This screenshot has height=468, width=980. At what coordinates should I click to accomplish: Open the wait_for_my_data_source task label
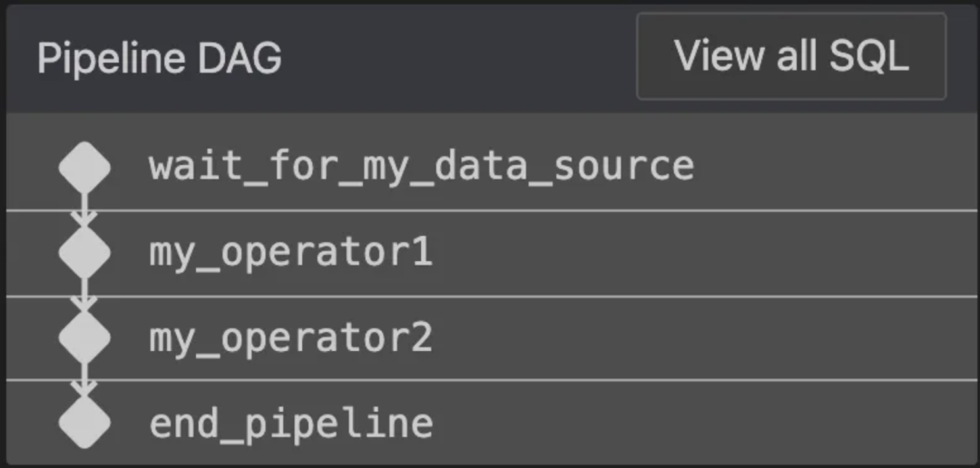pos(421,167)
